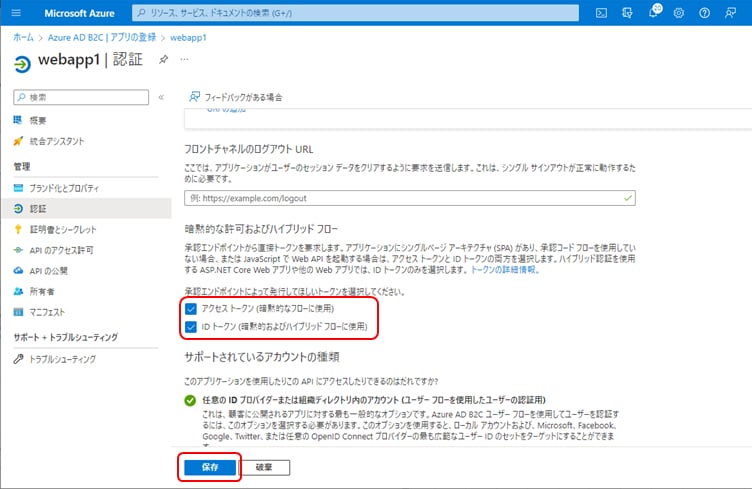The image size is (752, 489).
Task: Toggle アクセス トークン checkbox
Action: point(191,308)
